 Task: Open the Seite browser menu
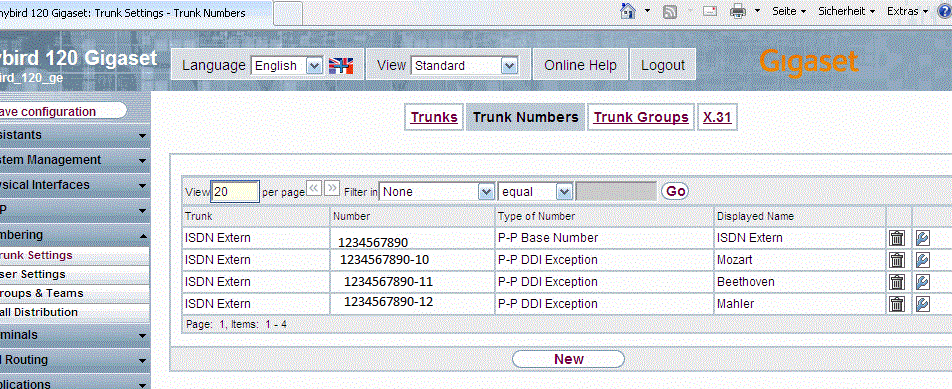pyautogui.click(x=789, y=11)
